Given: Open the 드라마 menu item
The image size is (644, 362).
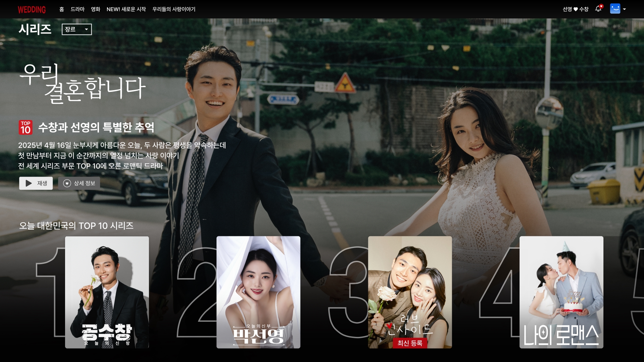Looking at the screenshot, I should [x=77, y=9].
